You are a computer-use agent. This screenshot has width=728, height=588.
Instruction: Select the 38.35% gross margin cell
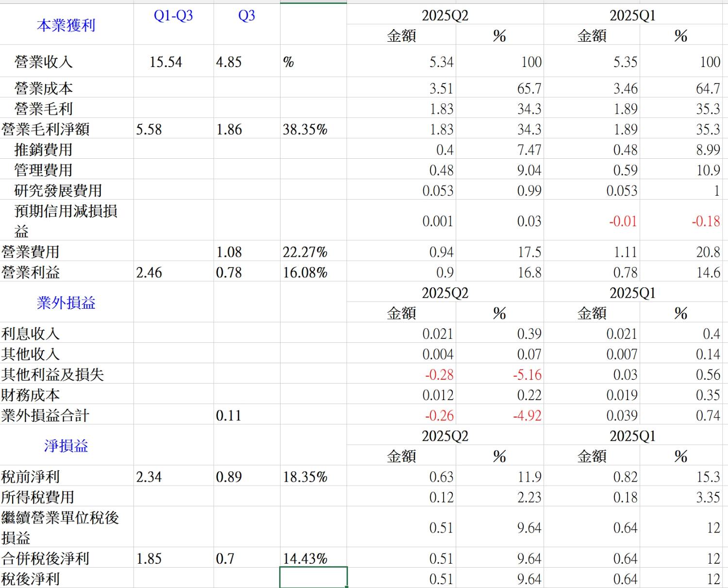click(305, 129)
